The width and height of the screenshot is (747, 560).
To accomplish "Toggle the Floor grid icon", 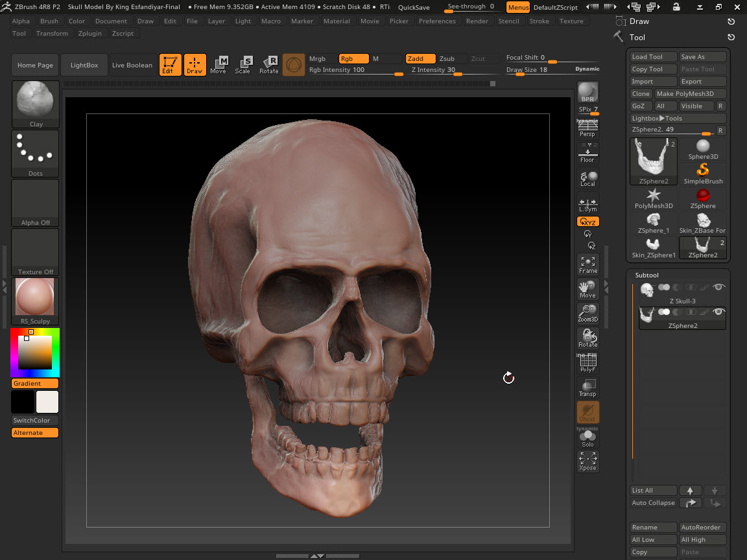I will (588, 153).
